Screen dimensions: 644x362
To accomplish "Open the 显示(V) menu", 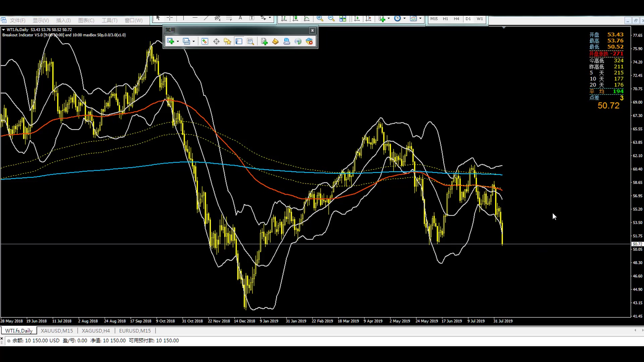I will click(41, 20).
